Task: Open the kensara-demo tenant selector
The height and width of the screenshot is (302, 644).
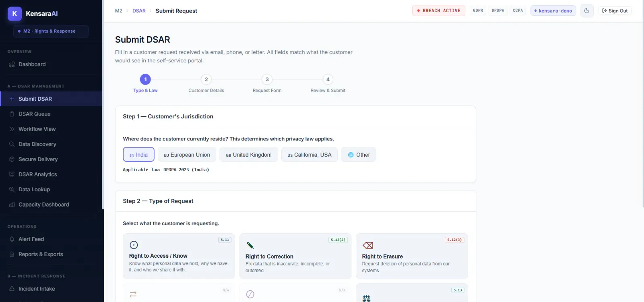Action: (553, 11)
